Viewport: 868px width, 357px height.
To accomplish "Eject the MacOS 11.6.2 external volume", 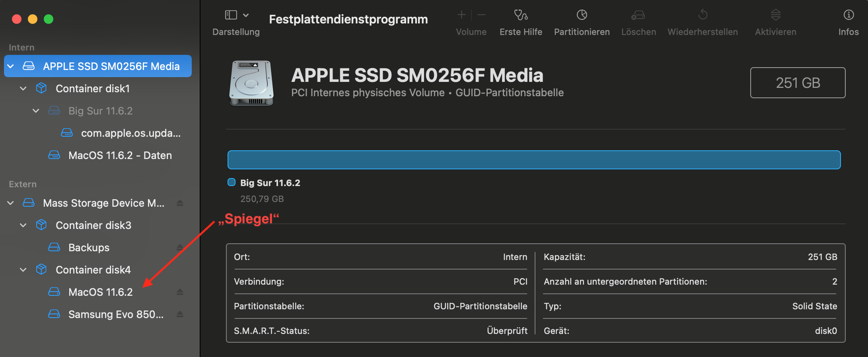I will tap(180, 292).
